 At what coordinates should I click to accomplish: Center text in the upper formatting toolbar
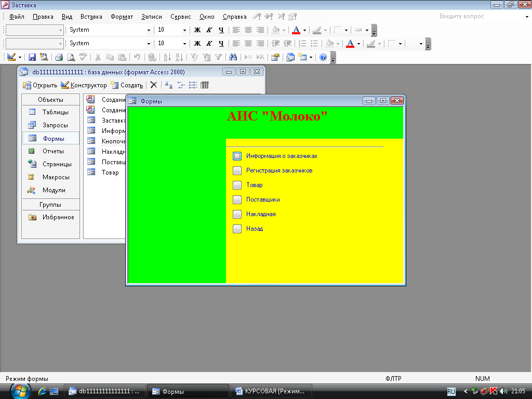[248, 30]
